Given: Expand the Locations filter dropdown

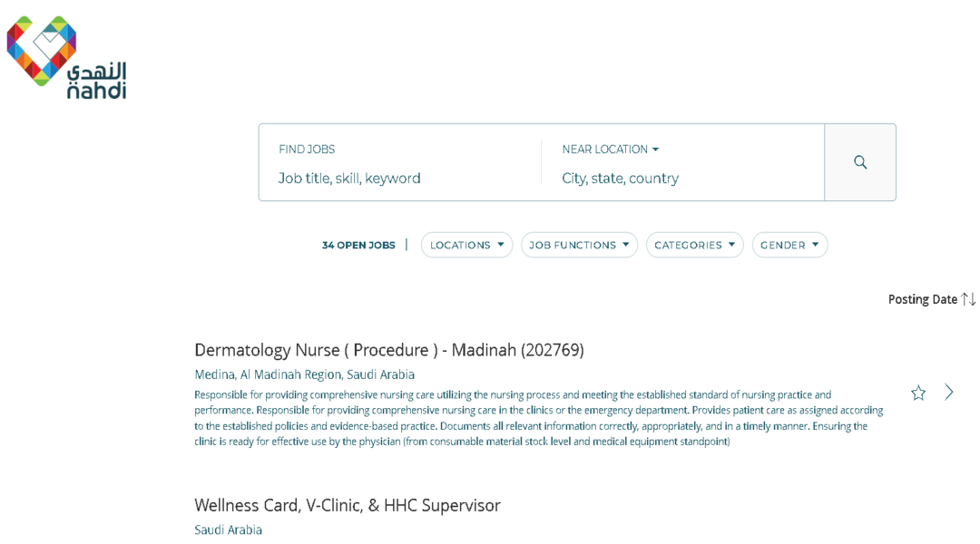Looking at the screenshot, I should point(467,245).
